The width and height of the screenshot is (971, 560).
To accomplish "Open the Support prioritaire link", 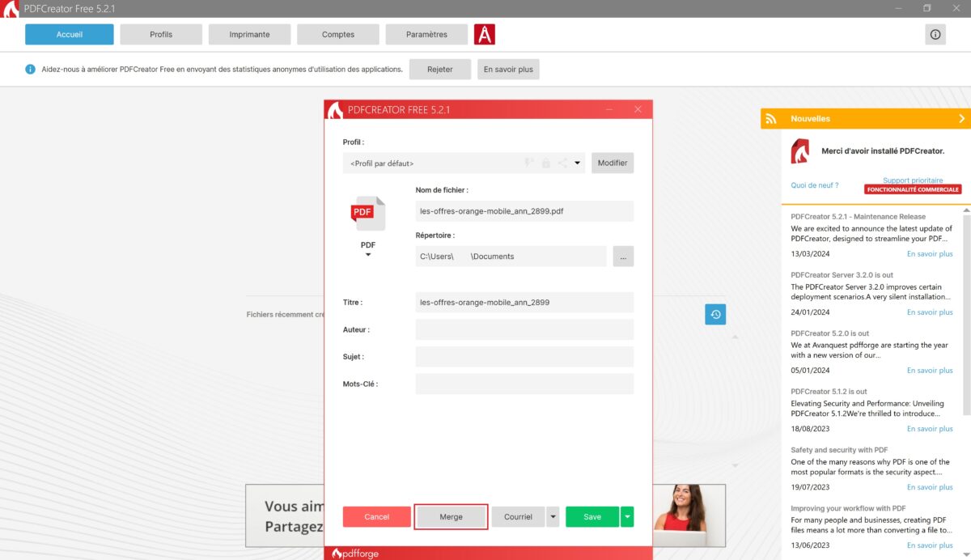I will tap(913, 180).
